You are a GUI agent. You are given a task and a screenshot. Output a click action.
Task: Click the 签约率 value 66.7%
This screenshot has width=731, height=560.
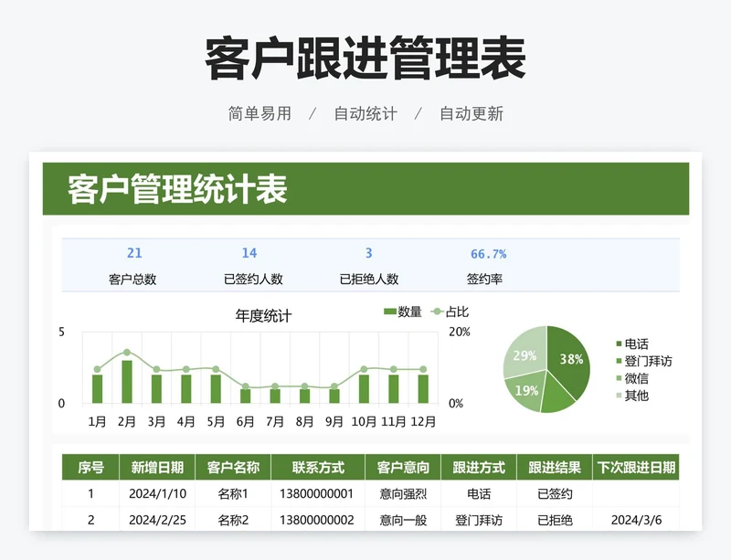[488, 254]
